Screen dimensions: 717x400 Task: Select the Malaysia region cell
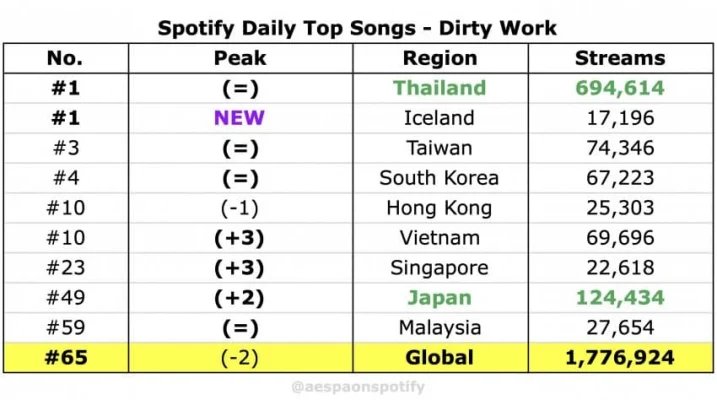click(439, 327)
